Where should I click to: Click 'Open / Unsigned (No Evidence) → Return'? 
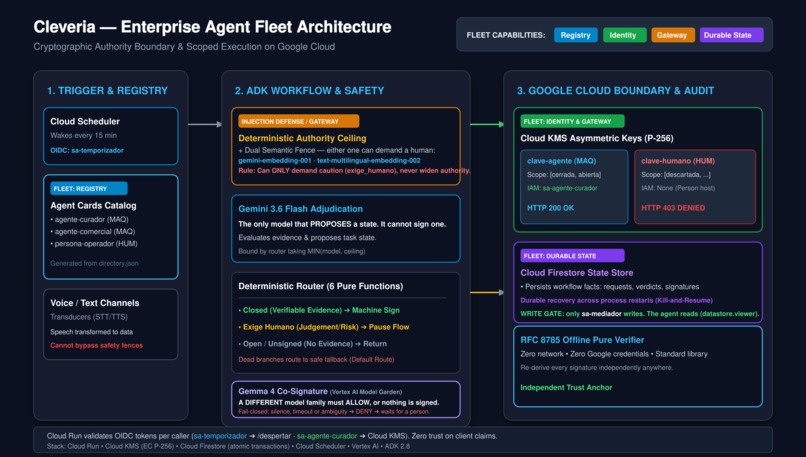(313, 343)
